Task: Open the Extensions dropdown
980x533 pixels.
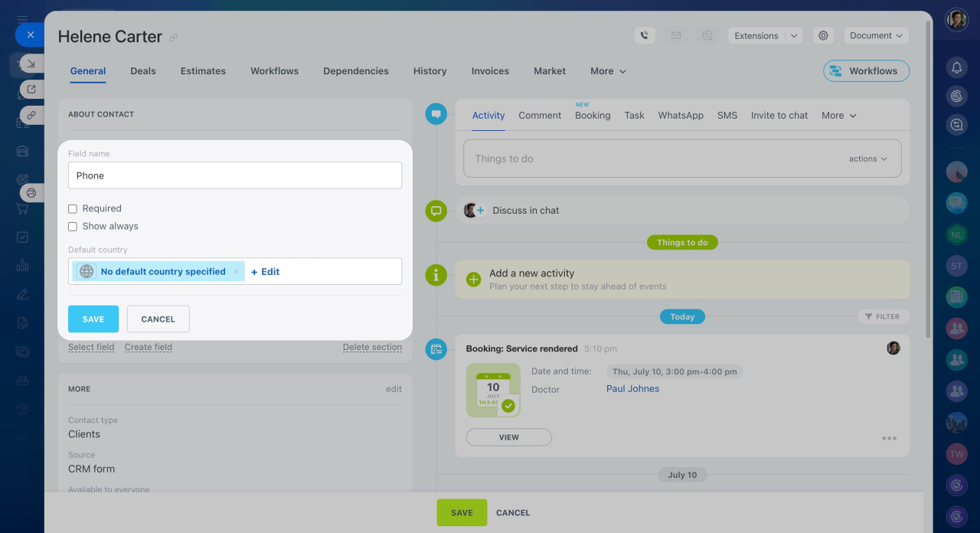Action: (x=763, y=35)
